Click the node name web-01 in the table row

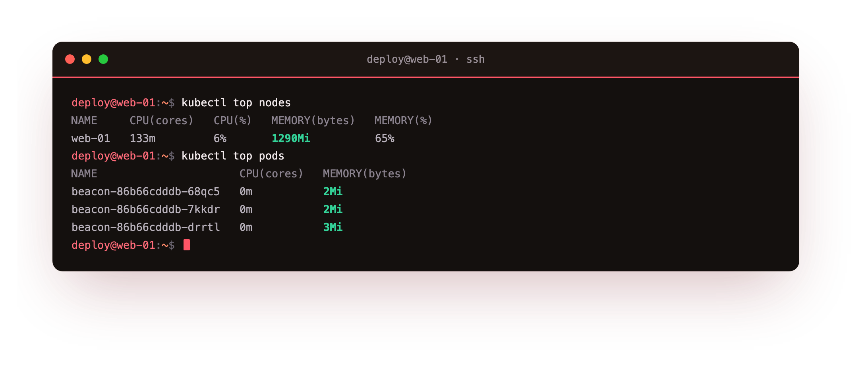pos(91,138)
